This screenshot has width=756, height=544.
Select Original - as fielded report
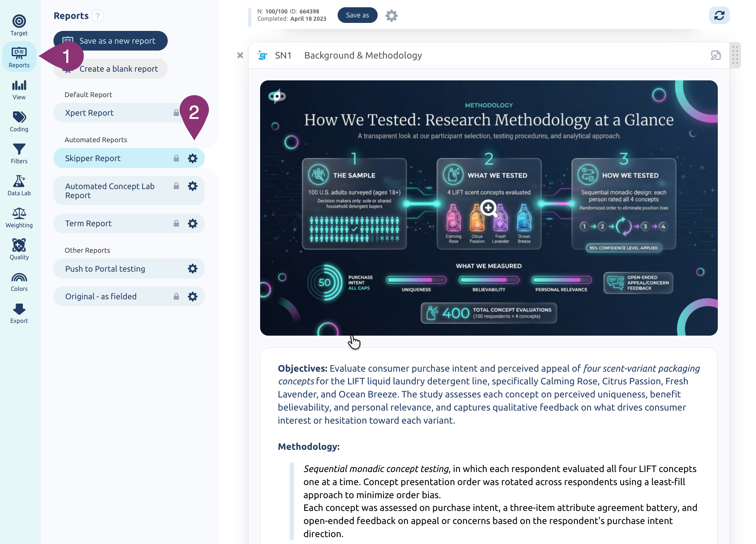[x=129, y=296]
